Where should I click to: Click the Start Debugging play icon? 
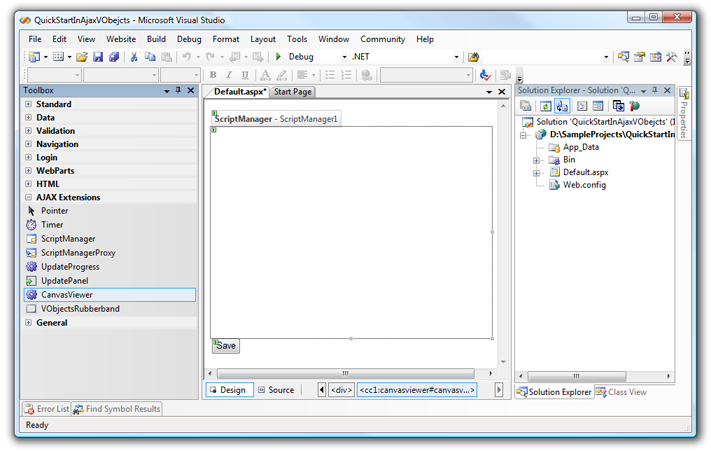[x=279, y=57]
